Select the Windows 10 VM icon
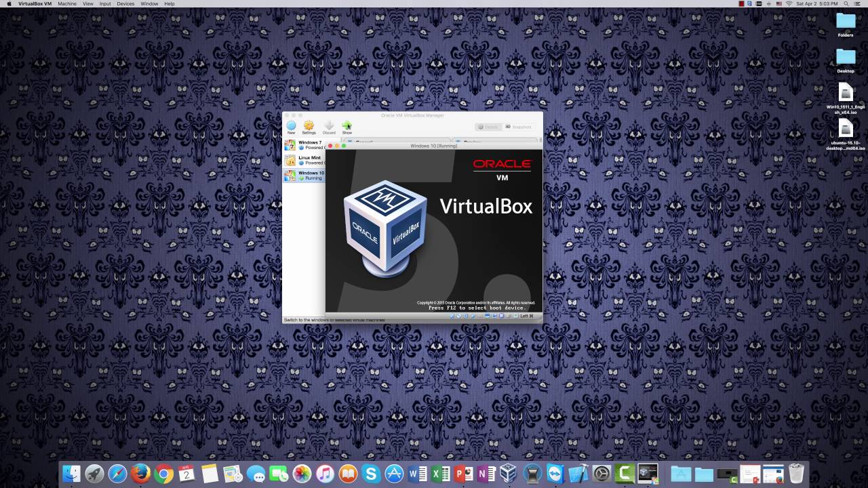Screen dimensions: 868x488 290,176
